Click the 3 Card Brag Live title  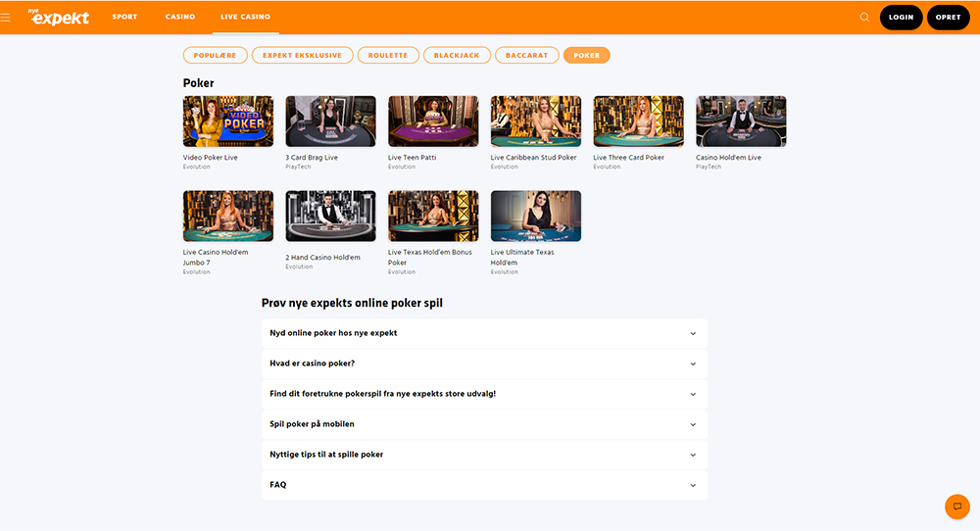pos(312,158)
